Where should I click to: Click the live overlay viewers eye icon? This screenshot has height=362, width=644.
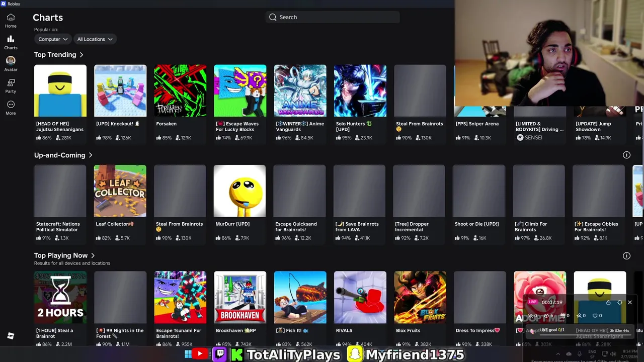pos(546,316)
